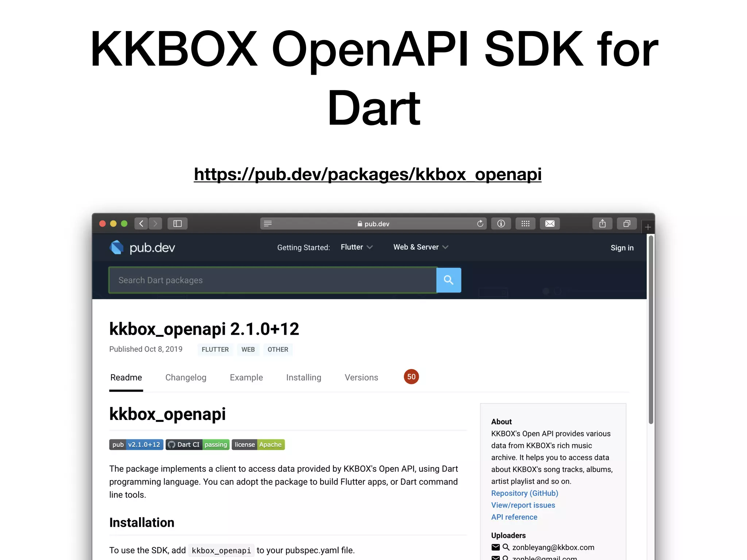Toggle the Safari sidebar button
The width and height of the screenshot is (747, 560).
178,223
